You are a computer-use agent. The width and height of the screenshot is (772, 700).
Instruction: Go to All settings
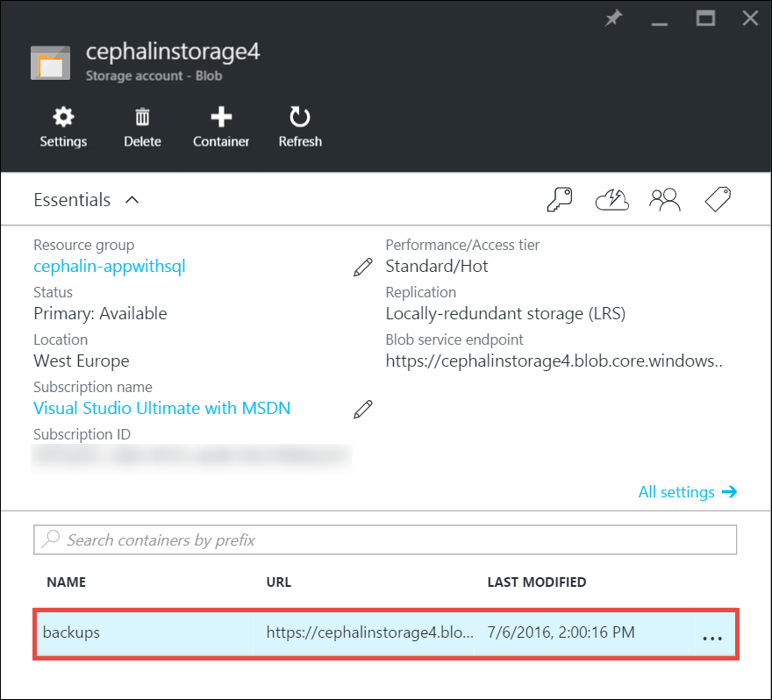tap(687, 492)
